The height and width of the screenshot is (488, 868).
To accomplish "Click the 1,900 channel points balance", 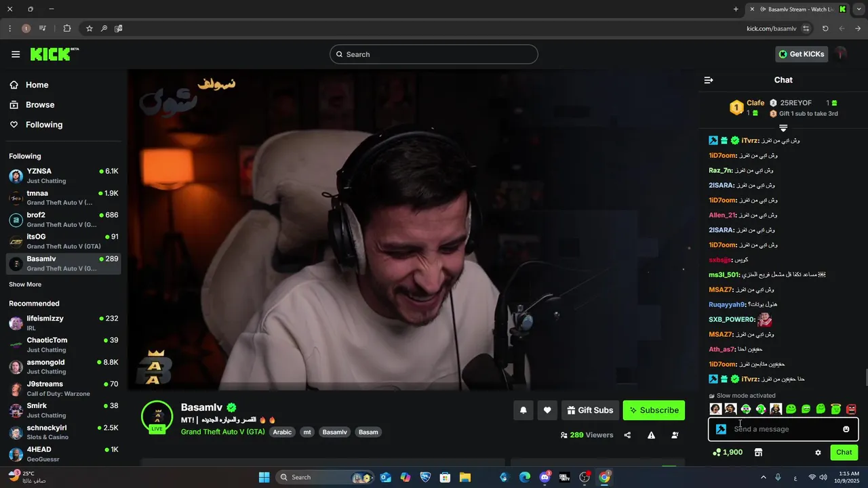I will click(x=728, y=452).
